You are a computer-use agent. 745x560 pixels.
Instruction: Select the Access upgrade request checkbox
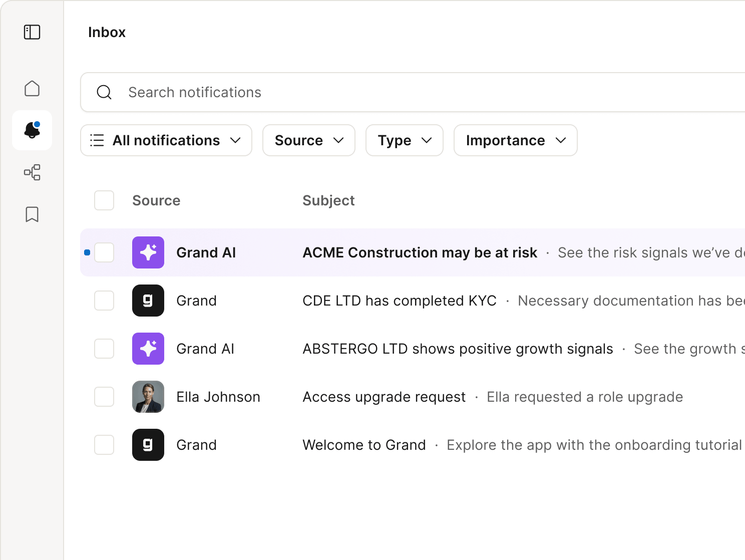(104, 397)
